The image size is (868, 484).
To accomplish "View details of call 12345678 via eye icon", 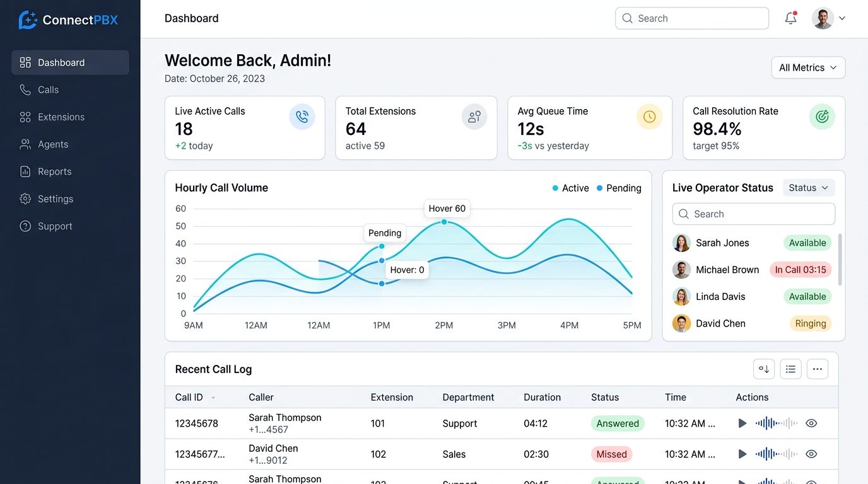I will (812, 423).
